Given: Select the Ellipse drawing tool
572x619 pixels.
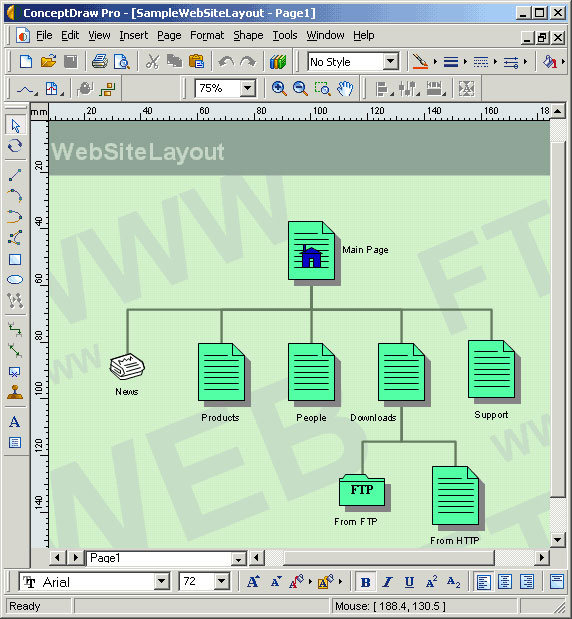Looking at the screenshot, I should point(15,280).
